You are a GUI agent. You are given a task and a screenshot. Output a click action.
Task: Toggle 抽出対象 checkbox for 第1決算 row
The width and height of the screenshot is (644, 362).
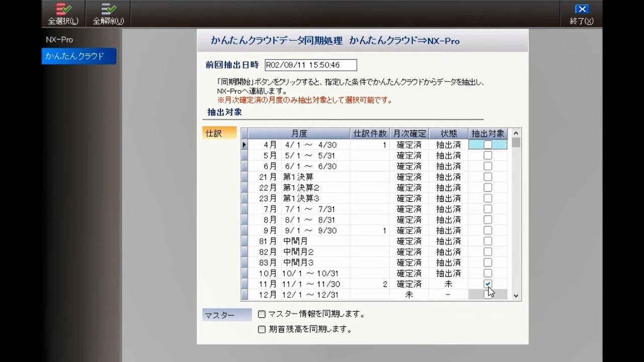(x=488, y=177)
